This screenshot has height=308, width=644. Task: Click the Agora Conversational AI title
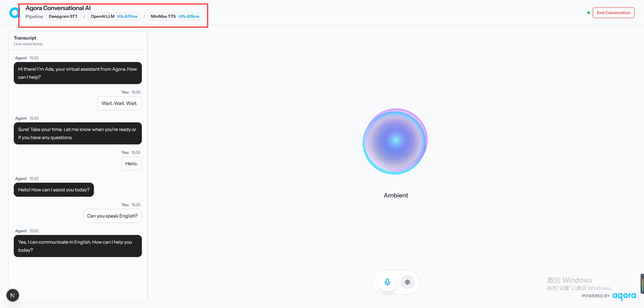pyautogui.click(x=58, y=8)
